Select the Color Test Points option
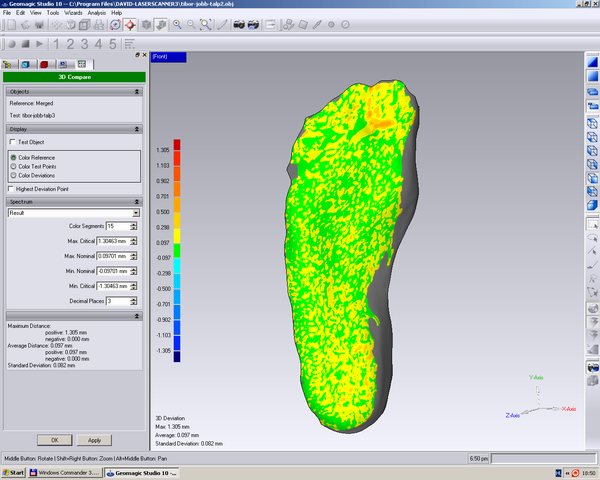Screen dimensions: 600x480 [13, 166]
